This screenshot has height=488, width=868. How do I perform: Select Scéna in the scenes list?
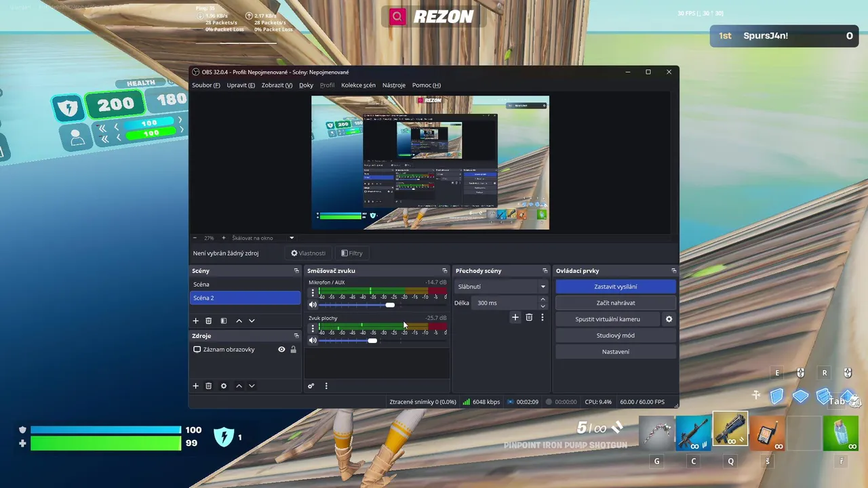pyautogui.click(x=245, y=285)
